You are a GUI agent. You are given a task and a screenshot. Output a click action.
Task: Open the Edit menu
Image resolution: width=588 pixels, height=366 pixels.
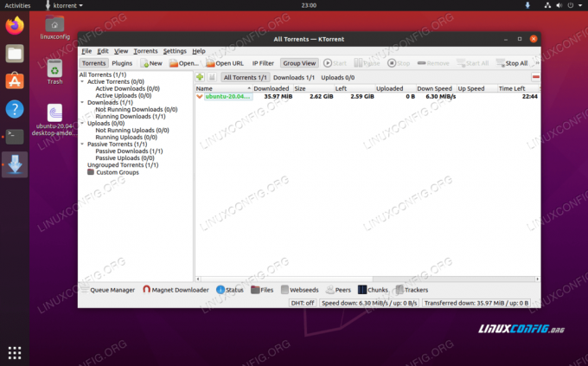point(103,51)
